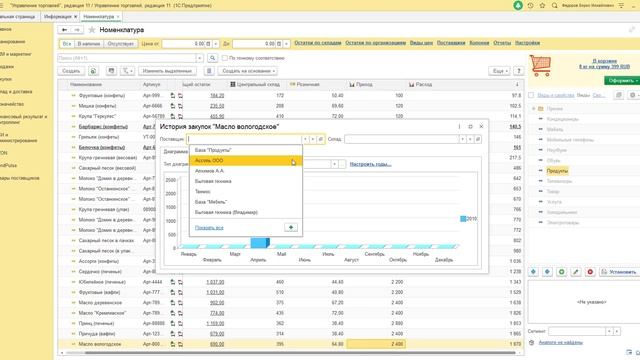640x360 pixels.
Task: Click the report list icon after Изменить выделенные
Action: (209, 71)
